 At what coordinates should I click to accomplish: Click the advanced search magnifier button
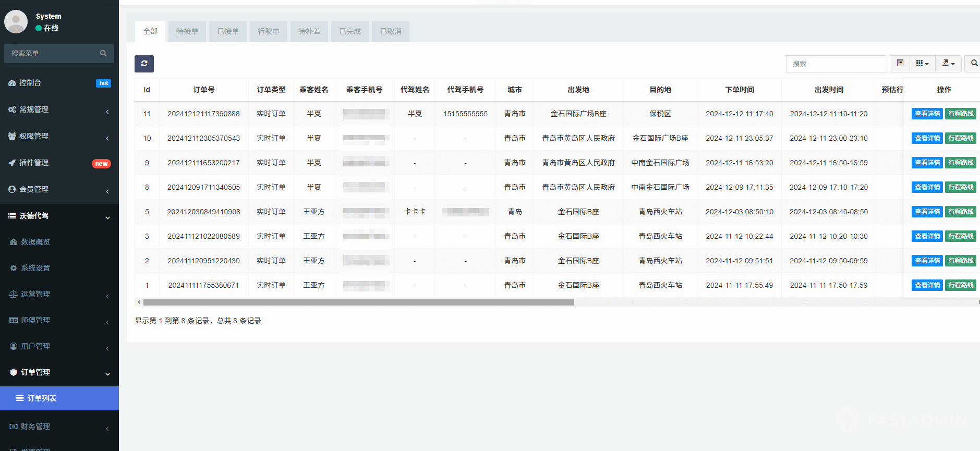tap(973, 64)
